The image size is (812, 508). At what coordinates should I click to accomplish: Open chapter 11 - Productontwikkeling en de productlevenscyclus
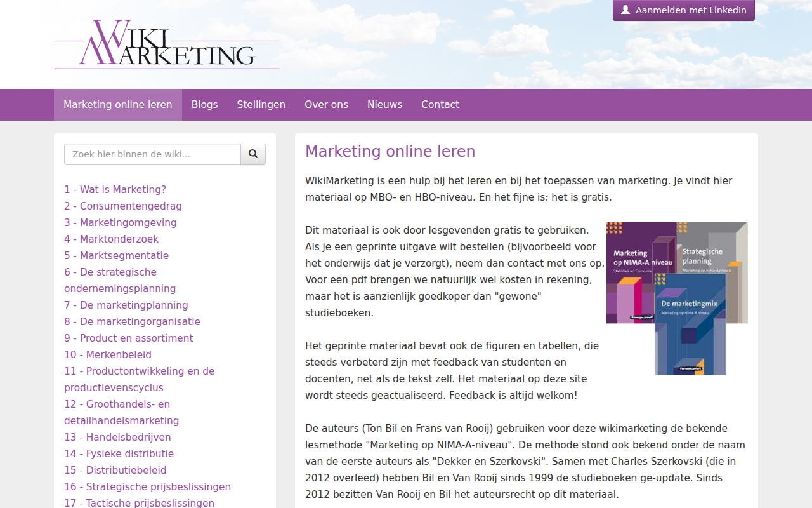[x=140, y=379]
